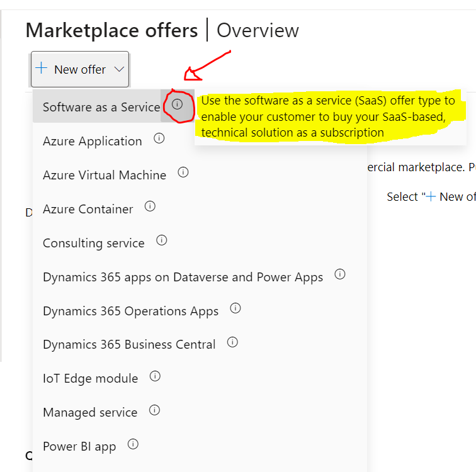
Task: Click the info icon beside Software as a Service
Action: [x=177, y=104]
